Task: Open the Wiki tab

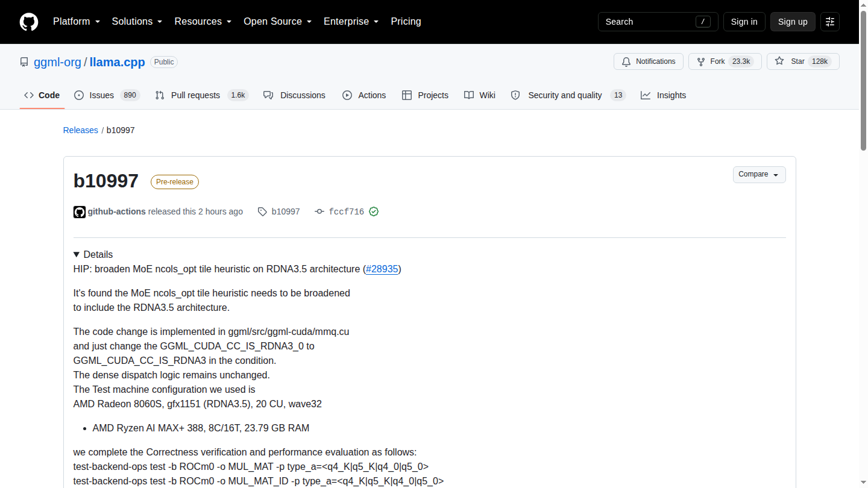Action: pyautogui.click(x=480, y=95)
